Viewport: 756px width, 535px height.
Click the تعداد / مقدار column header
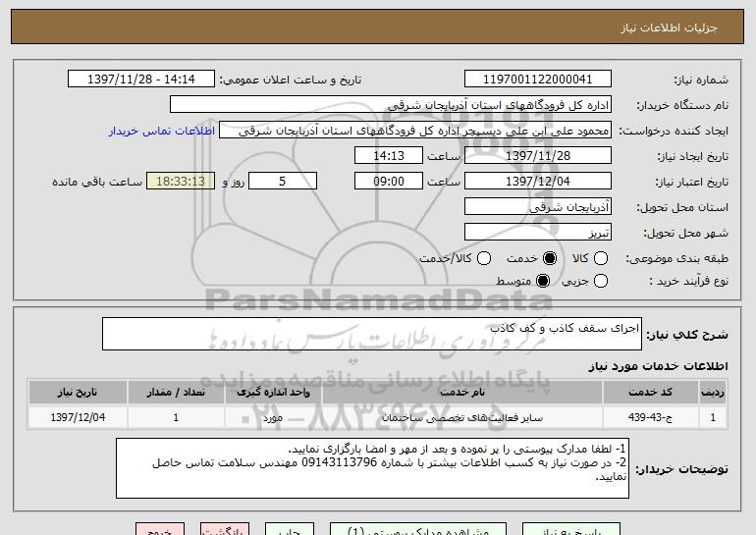[176, 393]
